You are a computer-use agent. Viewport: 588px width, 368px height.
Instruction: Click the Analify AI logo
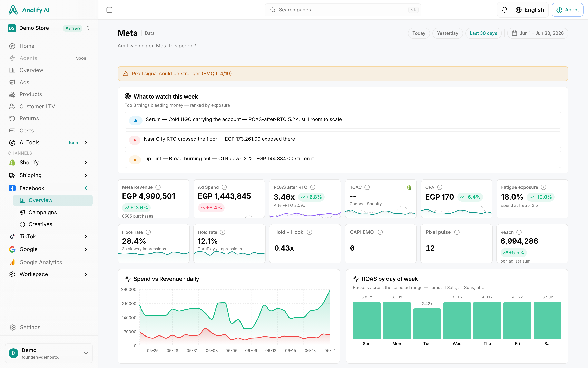29,10
